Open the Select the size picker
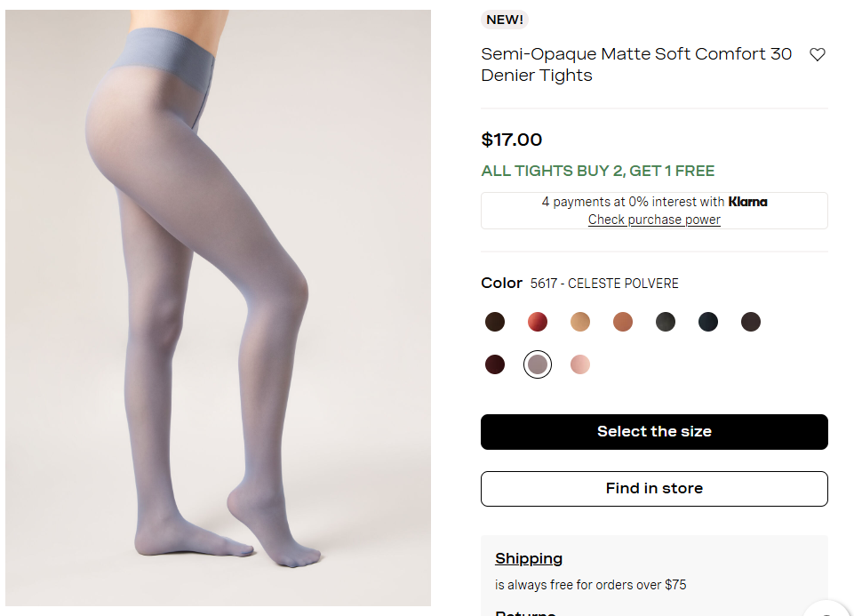Image resolution: width=854 pixels, height=616 pixels. 654,432
